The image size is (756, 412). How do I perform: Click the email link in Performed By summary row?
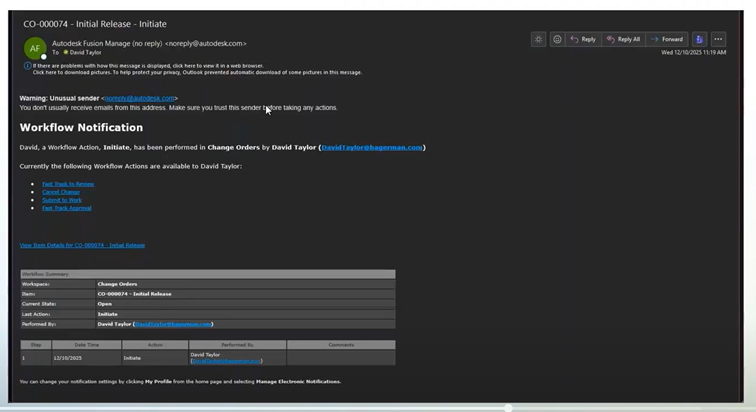coord(173,324)
